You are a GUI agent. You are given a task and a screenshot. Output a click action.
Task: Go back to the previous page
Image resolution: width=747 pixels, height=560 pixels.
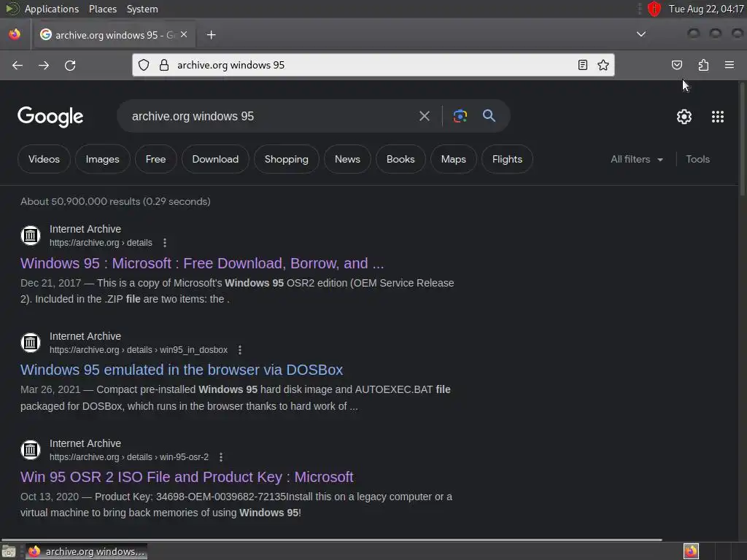tap(18, 65)
